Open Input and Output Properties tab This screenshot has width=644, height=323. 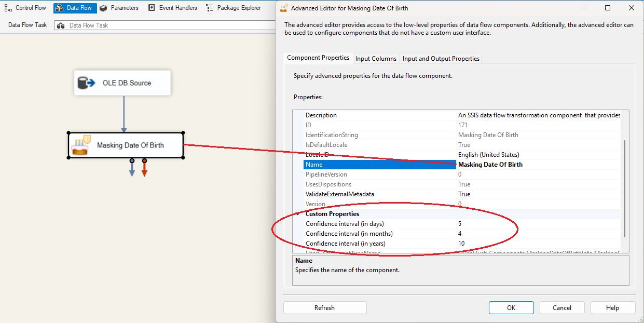pos(441,59)
